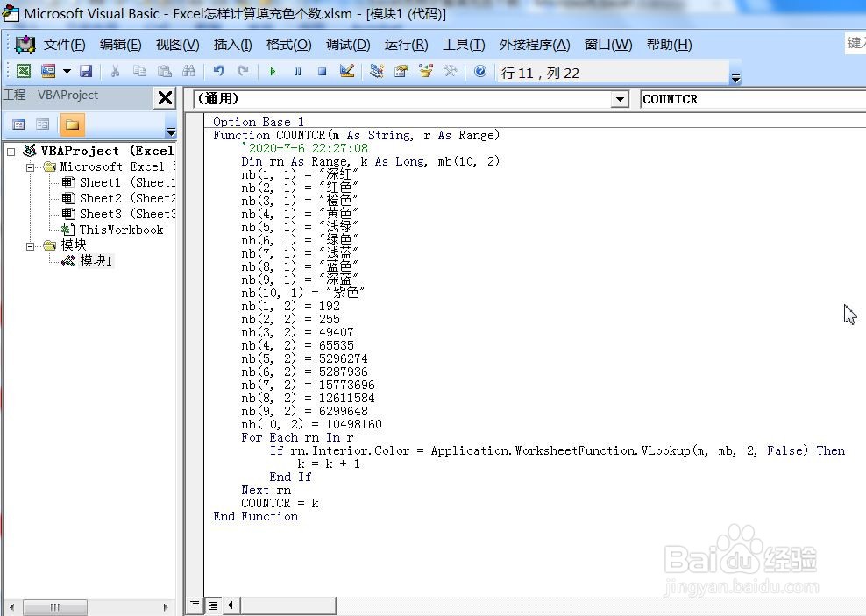Screen dimensions: 866x616
Task: Close the 工程 - VBAProject panel
Action: [x=165, y=97]
